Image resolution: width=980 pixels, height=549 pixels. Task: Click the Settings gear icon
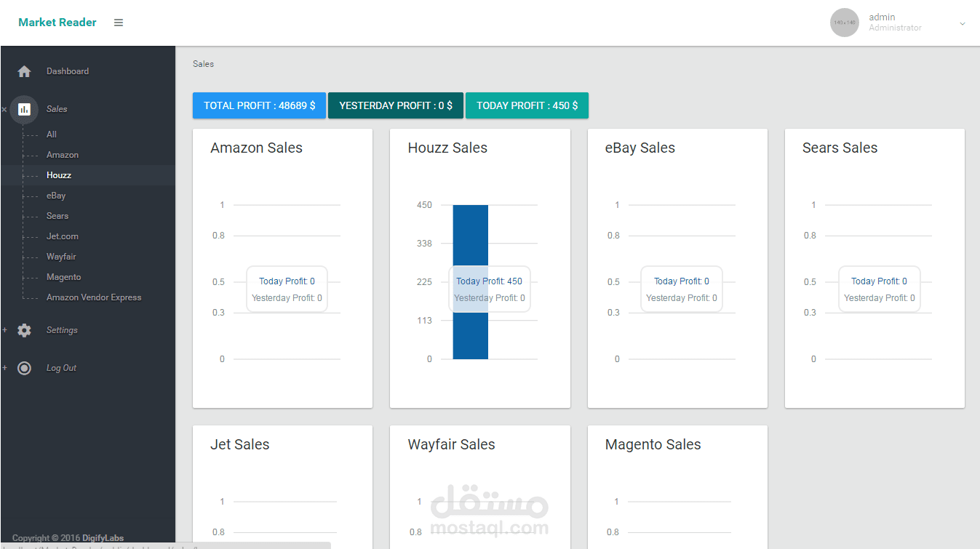[x=24, y=330]
